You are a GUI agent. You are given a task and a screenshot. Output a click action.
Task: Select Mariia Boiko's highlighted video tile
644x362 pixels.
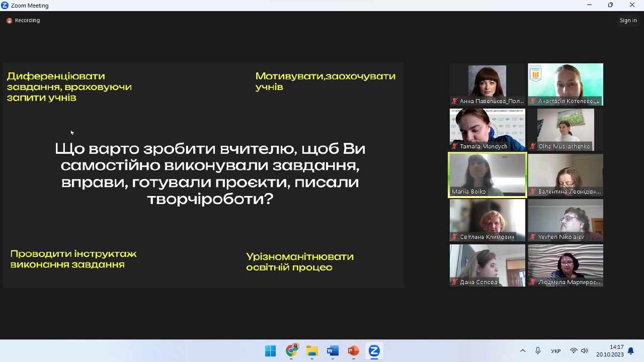487,175
